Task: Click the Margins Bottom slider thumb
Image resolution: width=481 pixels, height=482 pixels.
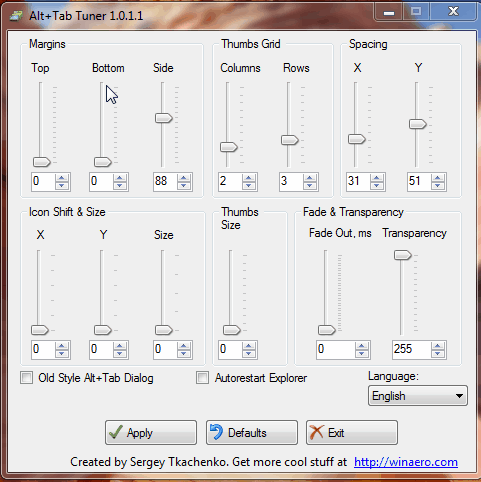Action: [x=103, y=162]
